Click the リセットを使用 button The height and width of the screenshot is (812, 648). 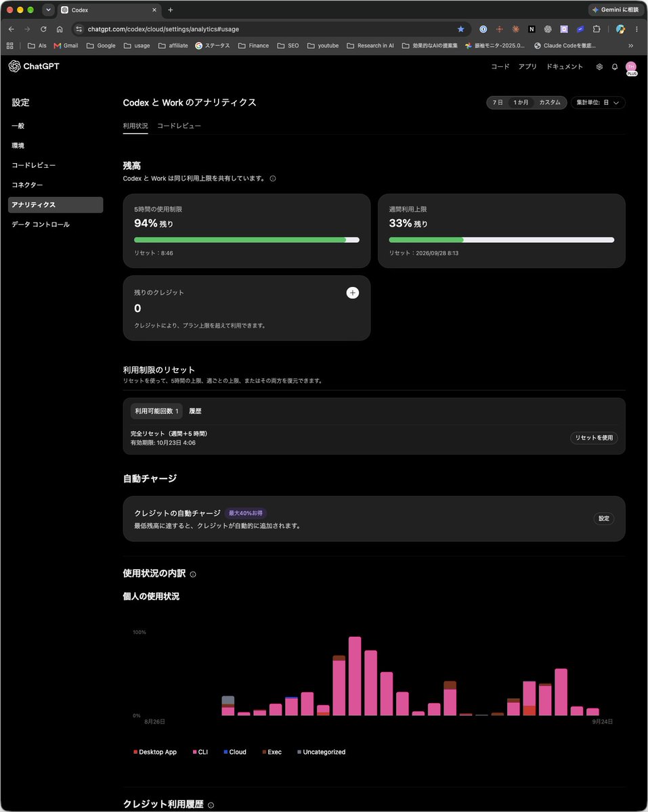594,438
